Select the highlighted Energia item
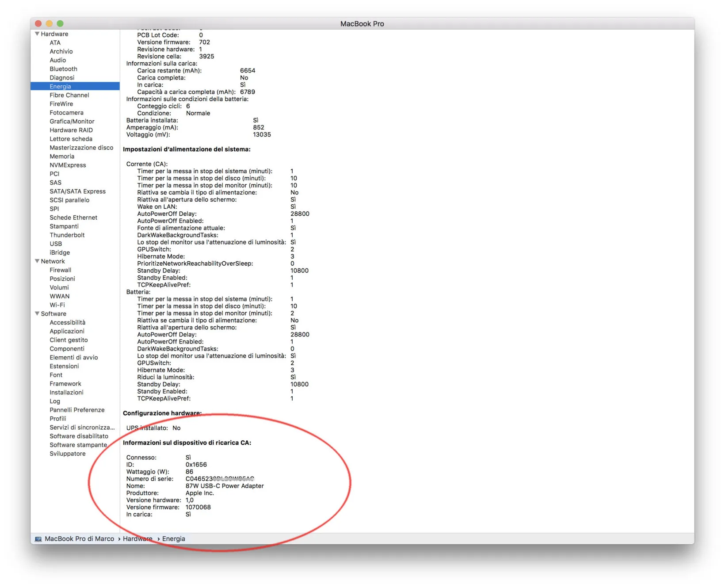This screenshot has width=725, height=588. coord(75,87)
